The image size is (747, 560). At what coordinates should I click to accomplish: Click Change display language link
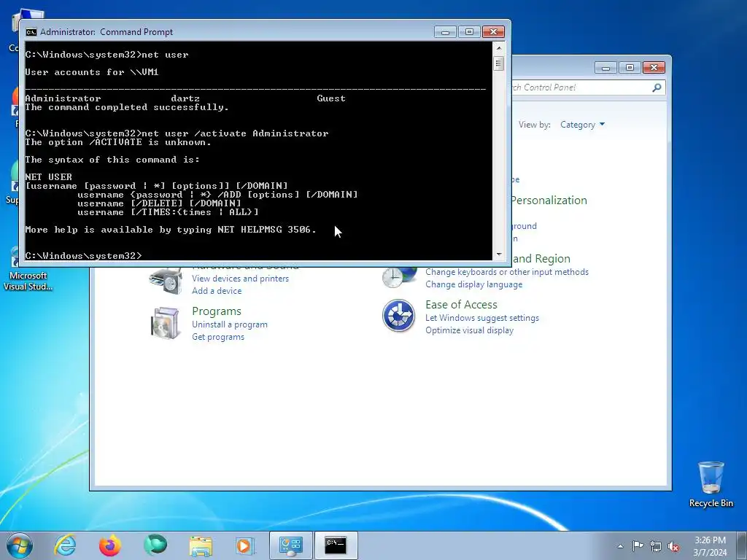[474, 284]
